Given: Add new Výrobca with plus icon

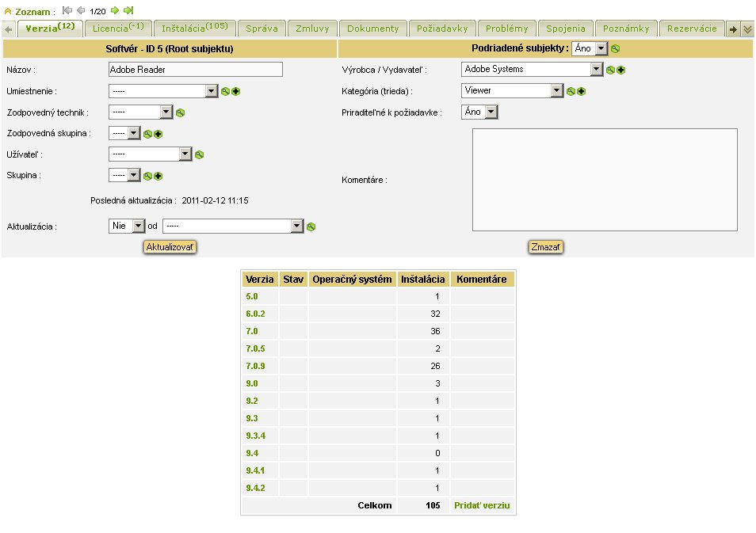Looking at the screenshot, I should pyautogui.click(x=621, y=70).
